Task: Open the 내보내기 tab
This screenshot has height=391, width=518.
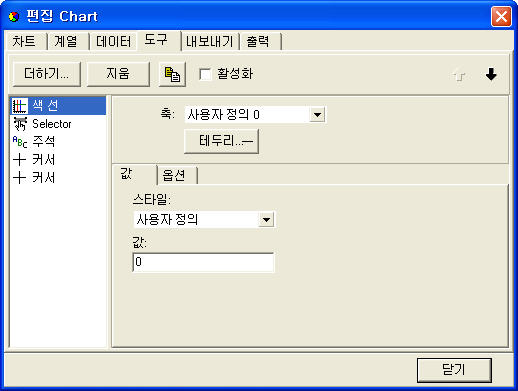Action: tap(209, 42)
